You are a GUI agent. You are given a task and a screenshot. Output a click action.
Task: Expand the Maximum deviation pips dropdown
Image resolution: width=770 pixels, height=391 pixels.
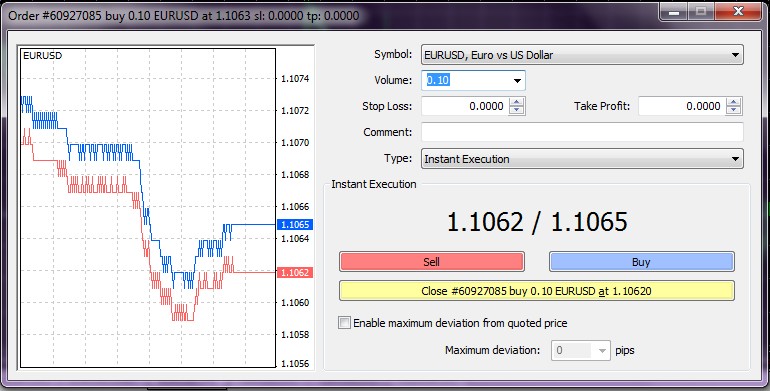tap(603, 351)
